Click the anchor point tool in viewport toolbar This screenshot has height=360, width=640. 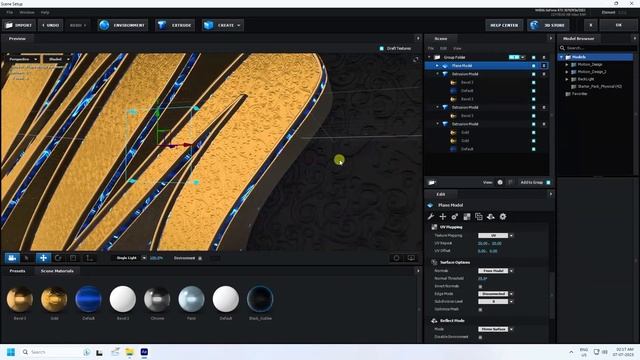(89, 258)
